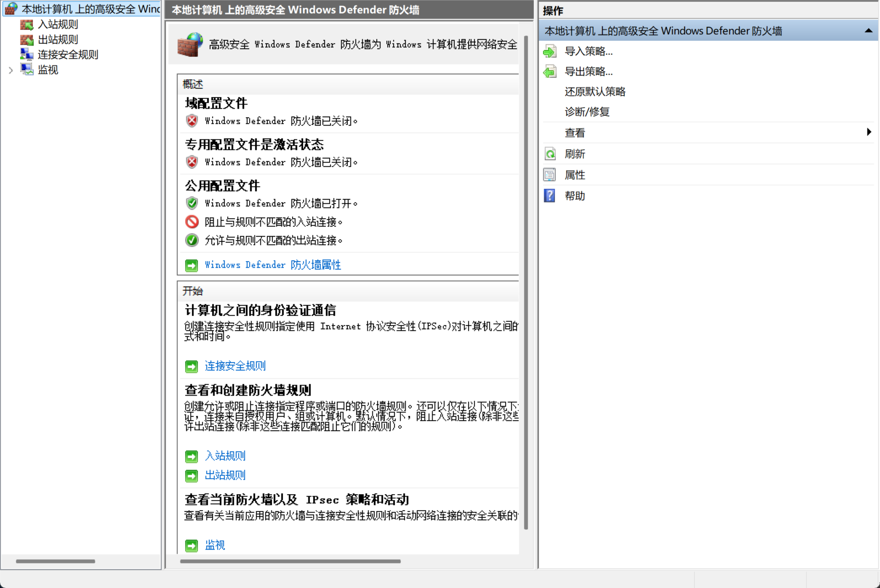Open the 入站规则 link in center pane

tap(225, 456)
